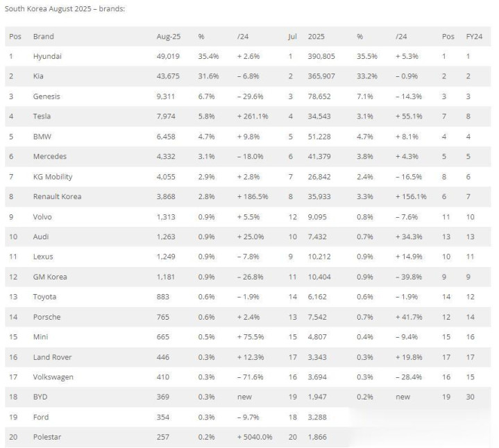Select the BMW row label
Screen dimensions: 499x448
point(42,137)
